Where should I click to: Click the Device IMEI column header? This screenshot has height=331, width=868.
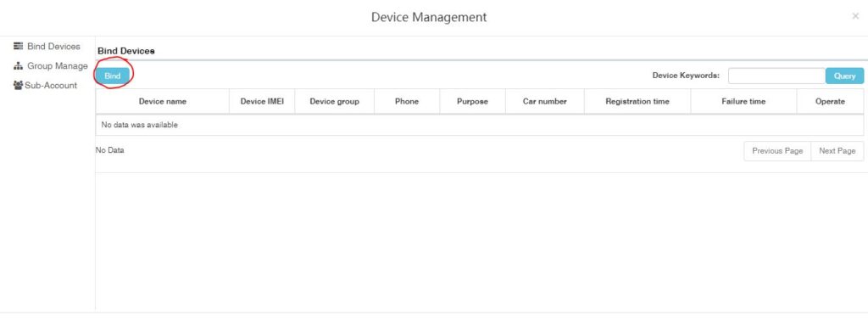[x=262, y=102]
